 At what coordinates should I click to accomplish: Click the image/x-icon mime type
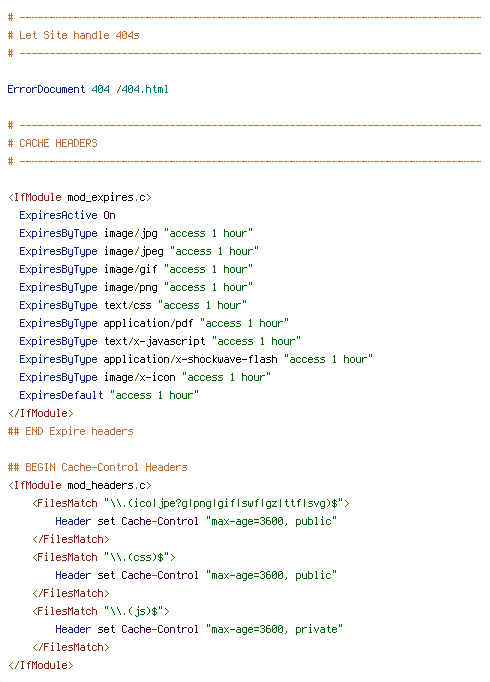[140, 378]
